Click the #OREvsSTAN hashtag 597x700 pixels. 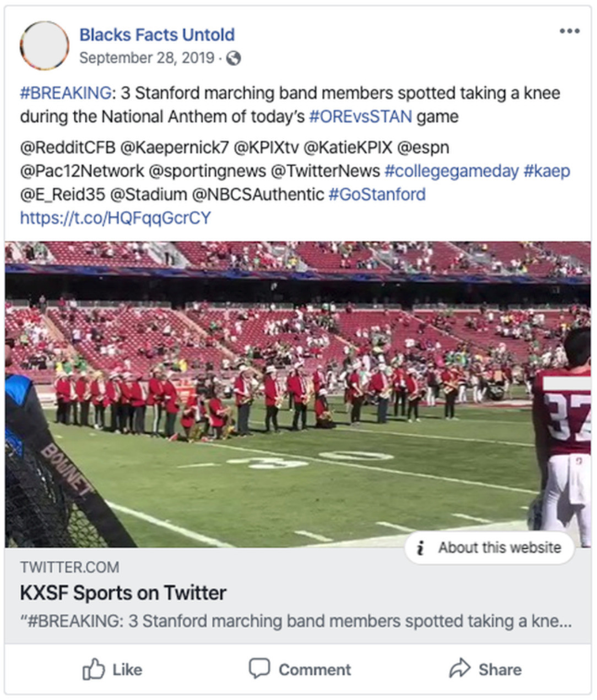(360, 117)
